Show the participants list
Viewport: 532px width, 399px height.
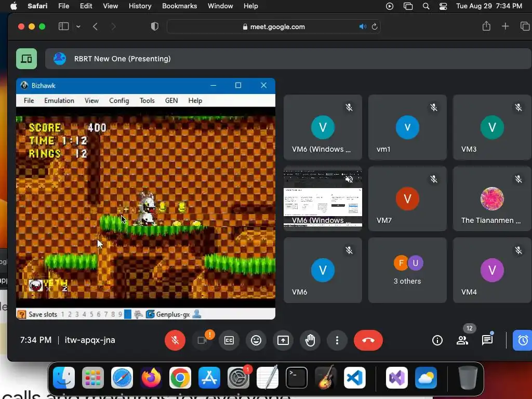click(462, 340)
